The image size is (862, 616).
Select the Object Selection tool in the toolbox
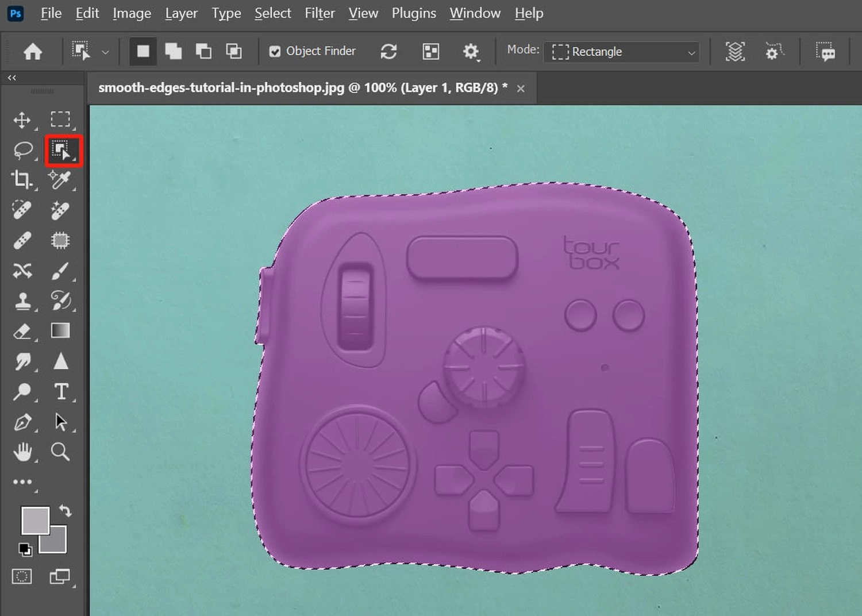pyautogui.click(x=61, y=150)
